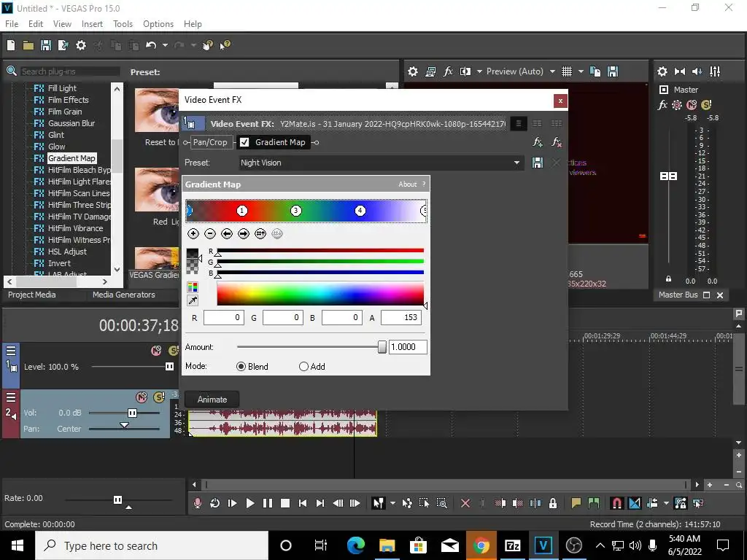
Task: Select Gaussian Blur in the plug-in list
Action: tap(71, 122)
